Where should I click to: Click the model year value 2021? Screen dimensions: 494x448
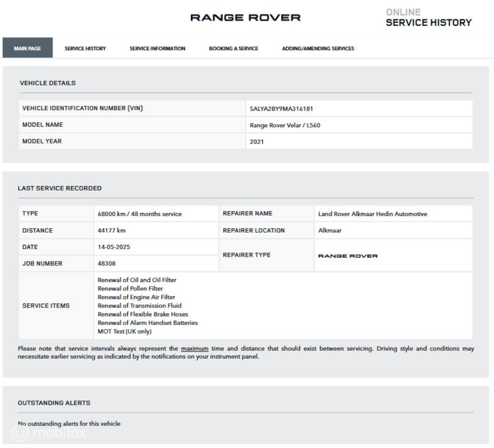(257, 142)
